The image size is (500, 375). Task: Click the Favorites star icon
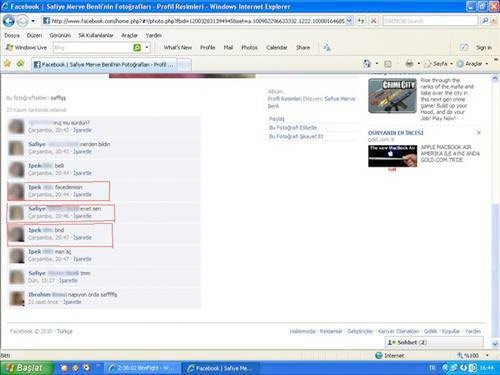click(x=7, y=63)
